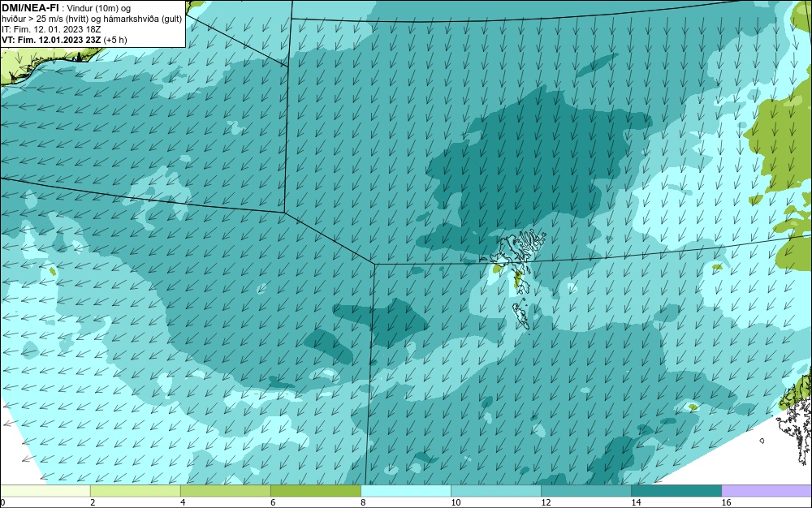This screenshot has height=508, width=812.
Task: Click the legend scale label 12
Action: click(546, 502)
